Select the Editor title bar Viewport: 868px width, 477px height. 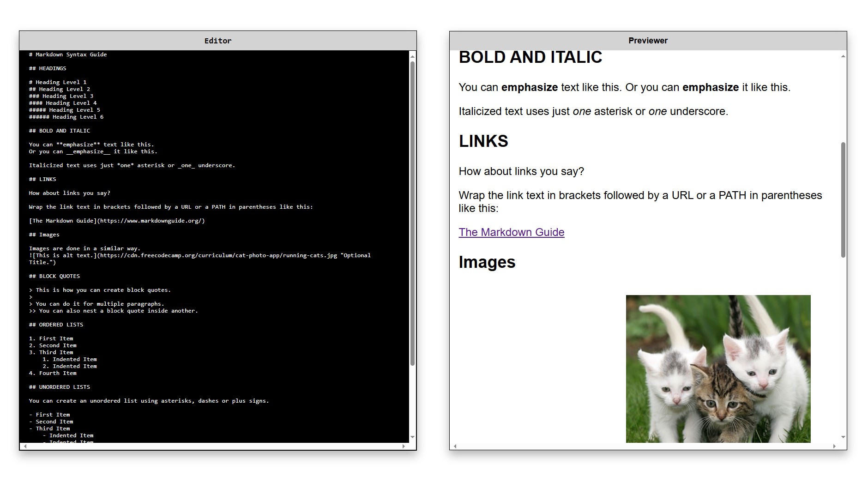[x=218, y=41]
